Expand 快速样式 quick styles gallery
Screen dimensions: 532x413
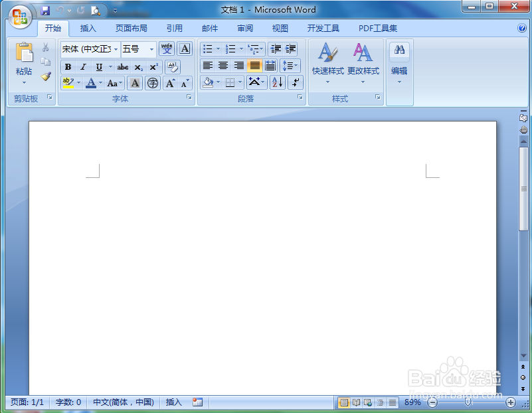click(x=327, y=63)
